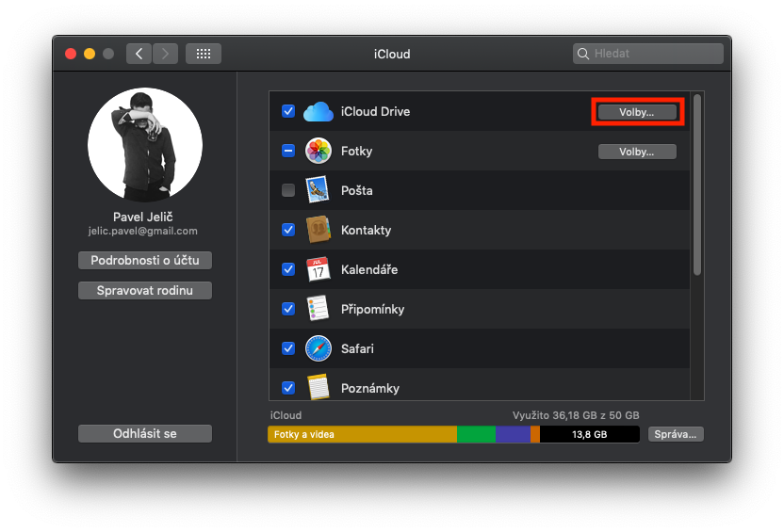Click the Kalendáře label

[x=369, y=269]
